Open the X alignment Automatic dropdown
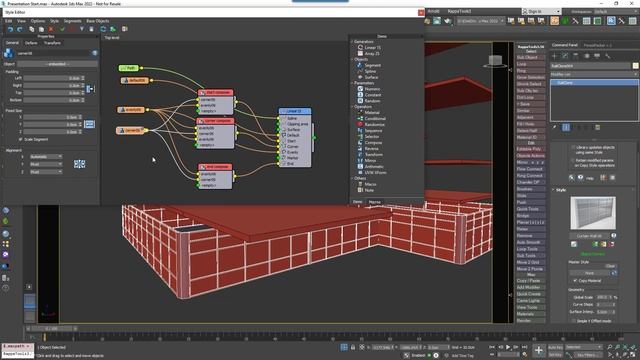The image size is (640, 360). pos(46,157)
